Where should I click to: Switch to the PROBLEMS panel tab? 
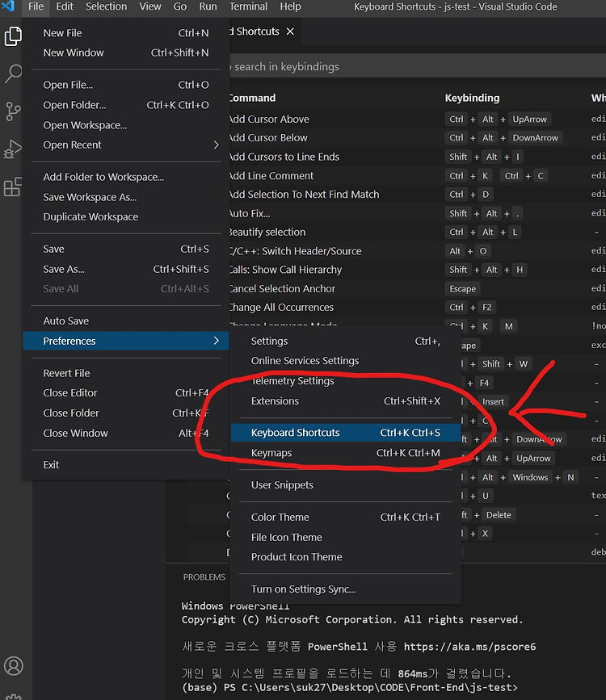pyautogui.click(x=204, y=577)
